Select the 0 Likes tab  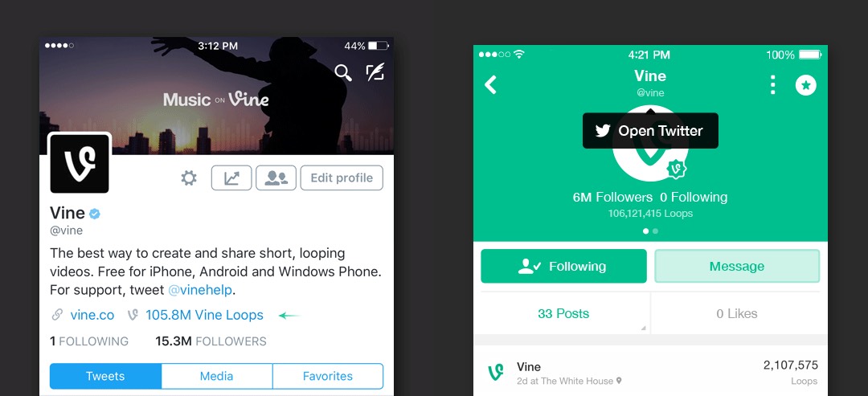[x=736, y=313]
